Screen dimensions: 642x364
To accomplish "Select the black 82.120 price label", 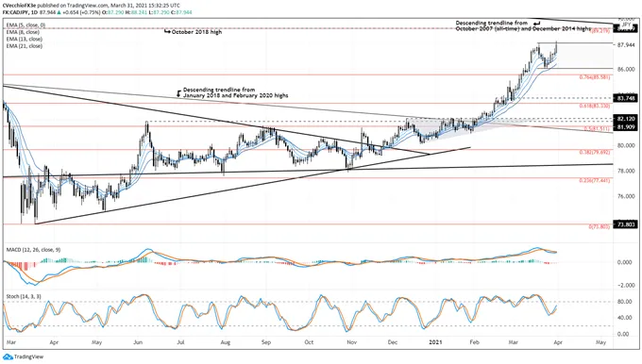I will [x=625, y=119].
